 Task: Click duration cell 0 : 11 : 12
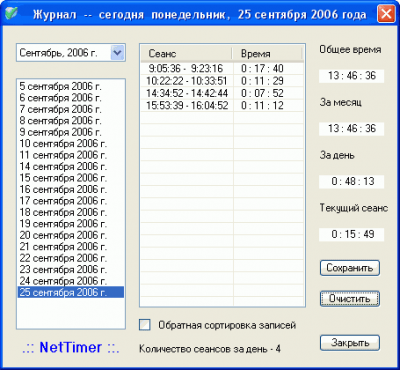click(x=262, y=106)
